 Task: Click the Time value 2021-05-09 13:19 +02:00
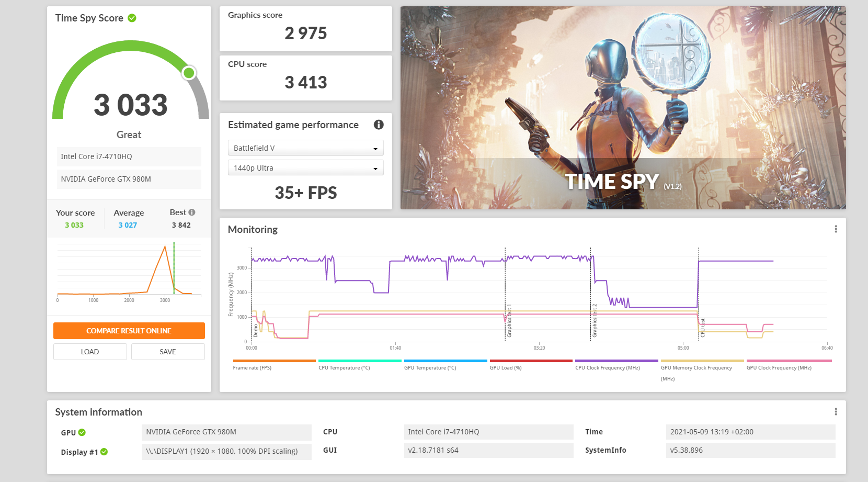tap(751, 432)
